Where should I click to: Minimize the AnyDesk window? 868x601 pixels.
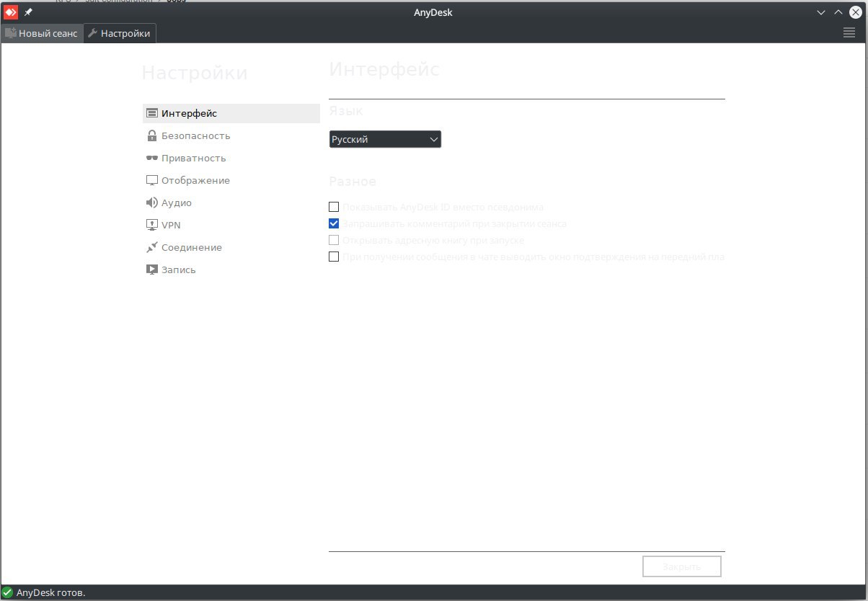click(x=821, y=12)
